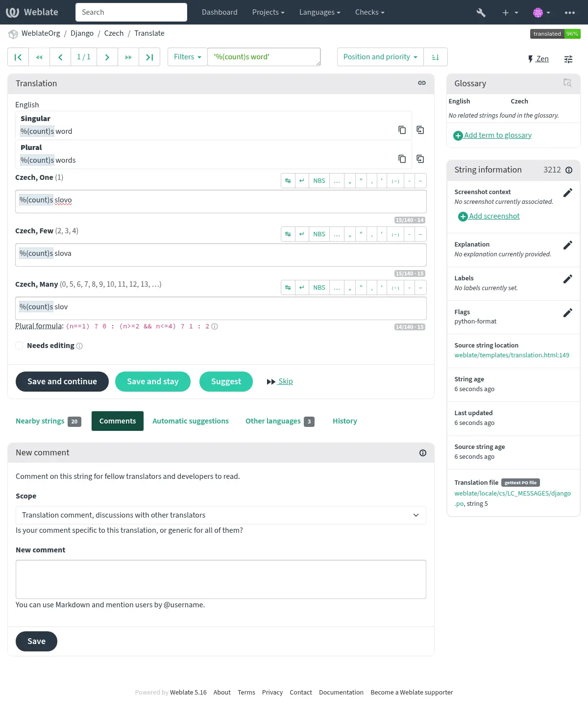This screenshot has width=588, height=721.
Task: Edit the string Flags
Action: pos(567,313)
